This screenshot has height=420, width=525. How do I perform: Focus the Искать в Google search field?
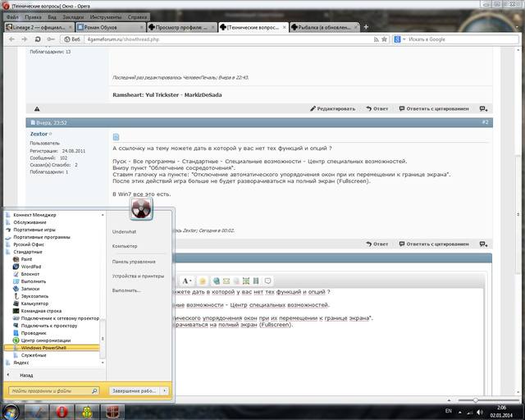[462, 39]
